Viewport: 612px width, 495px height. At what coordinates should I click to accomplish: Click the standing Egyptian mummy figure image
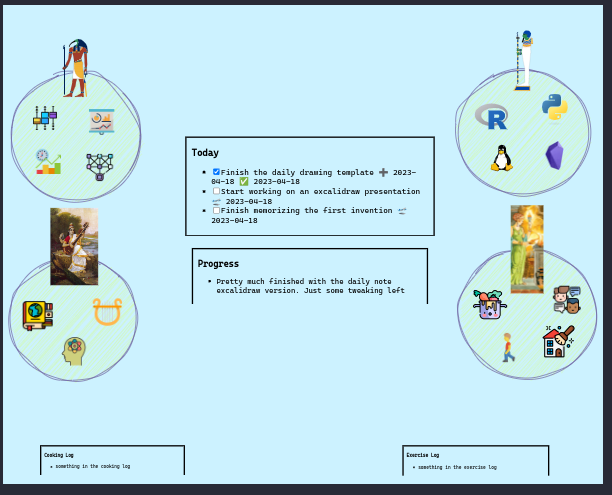523,60
